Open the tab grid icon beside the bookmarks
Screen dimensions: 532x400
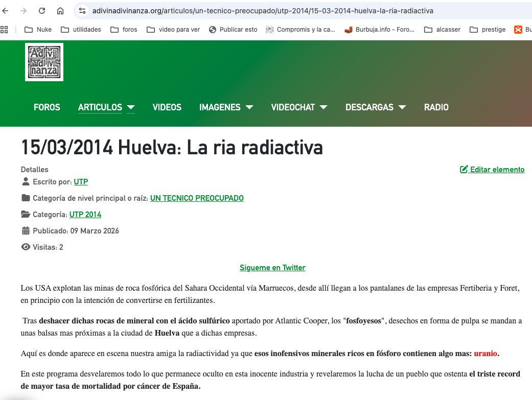[x=5, y=29]
